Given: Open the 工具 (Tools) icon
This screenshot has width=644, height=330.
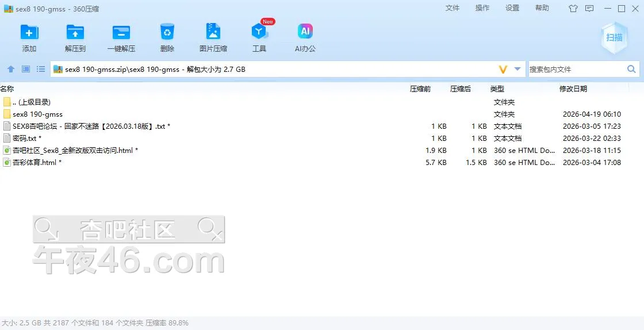Looking at the screenshot, I should [259, 32].
